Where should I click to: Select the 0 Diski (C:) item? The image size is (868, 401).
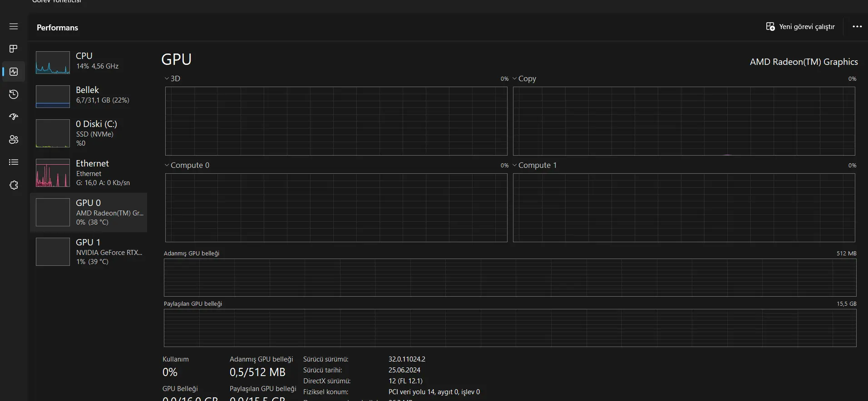pos(89,133)
